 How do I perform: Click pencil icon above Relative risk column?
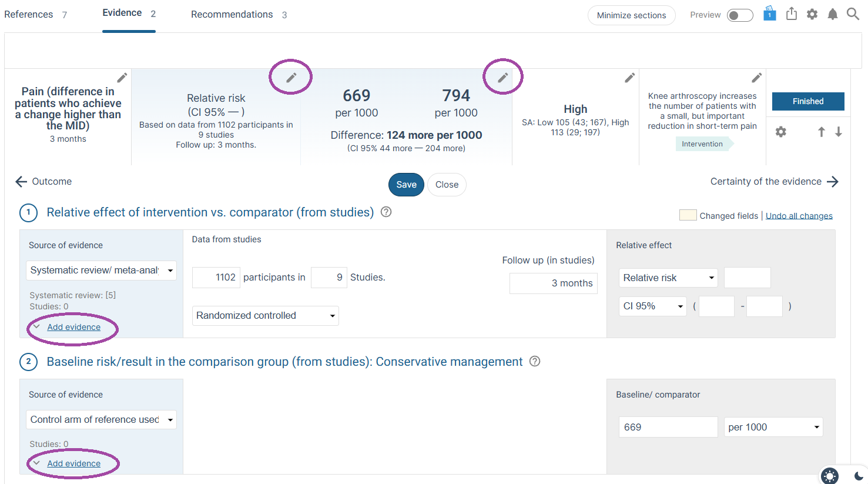(291, 78)
